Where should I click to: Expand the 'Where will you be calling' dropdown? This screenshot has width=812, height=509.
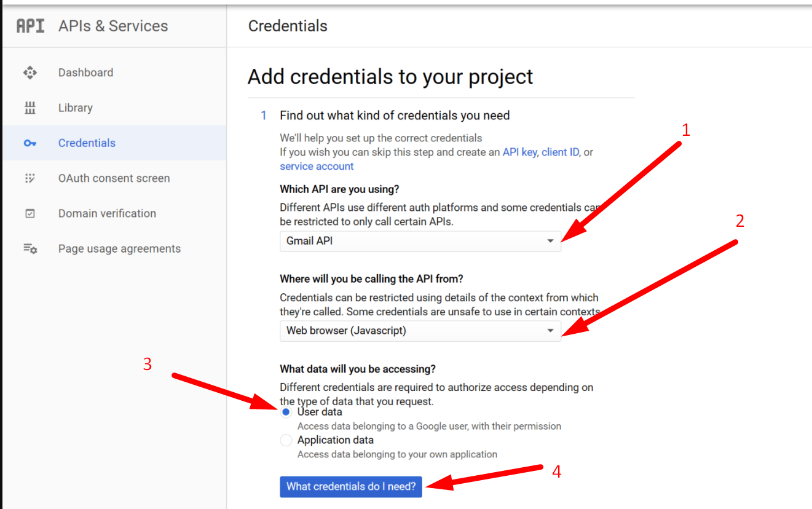(420, 330)
